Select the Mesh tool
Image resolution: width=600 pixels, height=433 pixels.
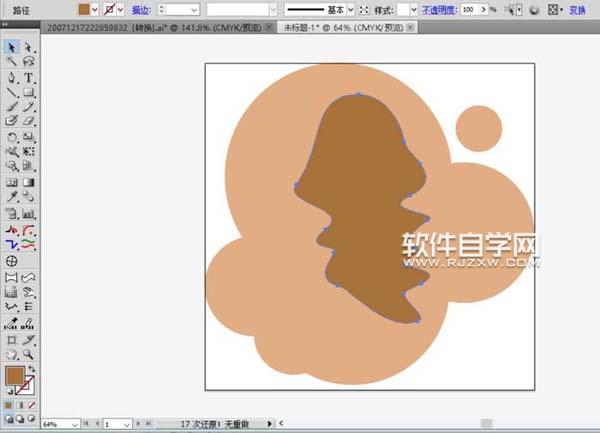[11, 182]
